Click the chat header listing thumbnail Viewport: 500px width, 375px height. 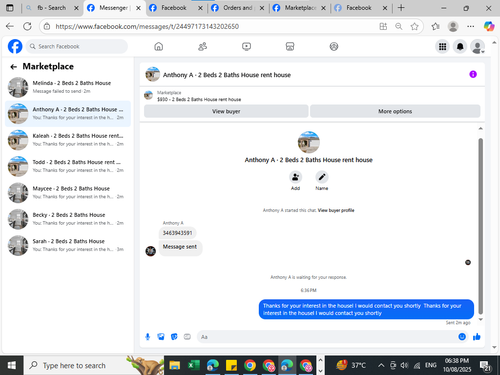152,74
